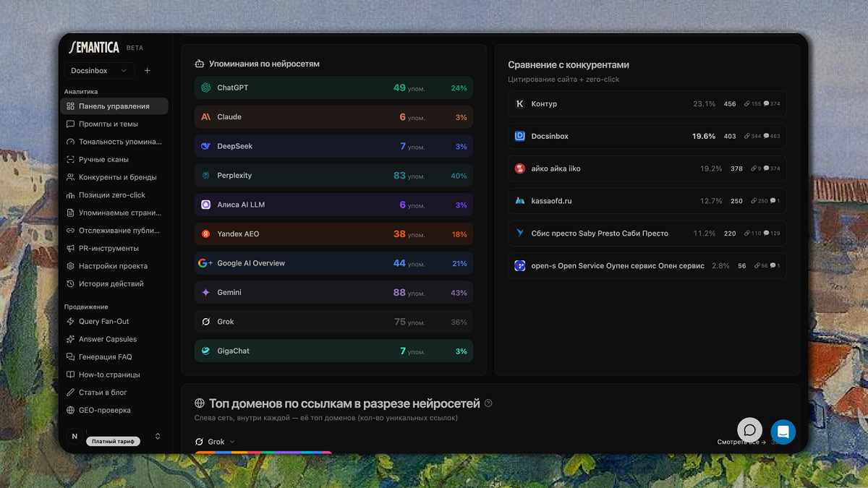The height and width of the screenshot is (488, 868).
Task: Click the Алиса AI LLM icon
Action: pyautogui.click(x=206, y=205)
